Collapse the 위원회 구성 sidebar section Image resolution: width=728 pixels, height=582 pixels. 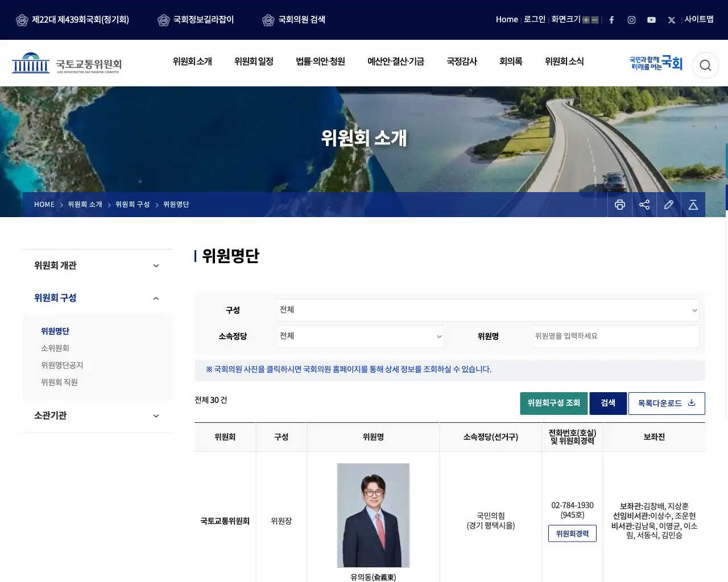(97, 298)
